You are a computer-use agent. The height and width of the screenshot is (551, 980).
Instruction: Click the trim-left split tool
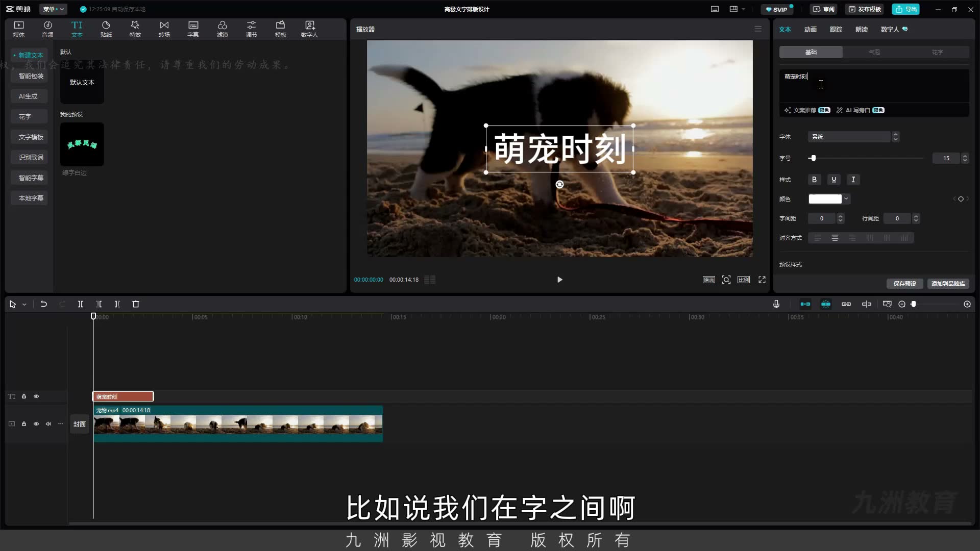tap(99, 304)
